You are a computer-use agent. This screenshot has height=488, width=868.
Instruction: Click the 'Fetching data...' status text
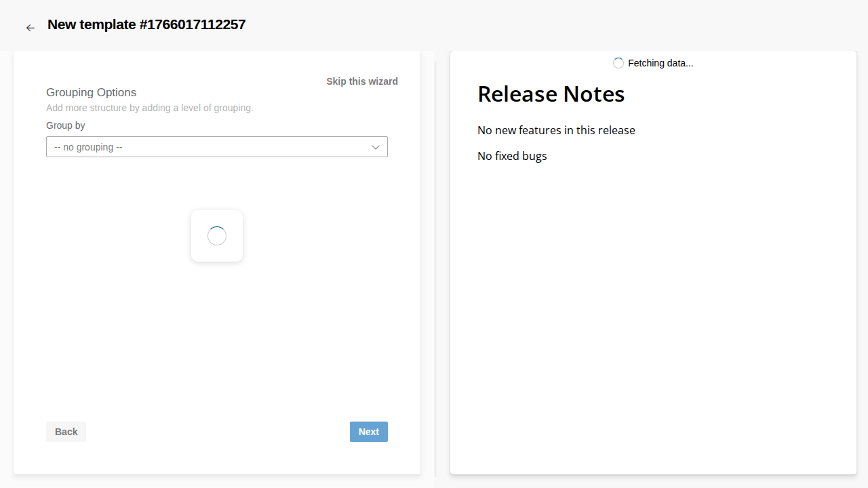click(x=660, y=63)
